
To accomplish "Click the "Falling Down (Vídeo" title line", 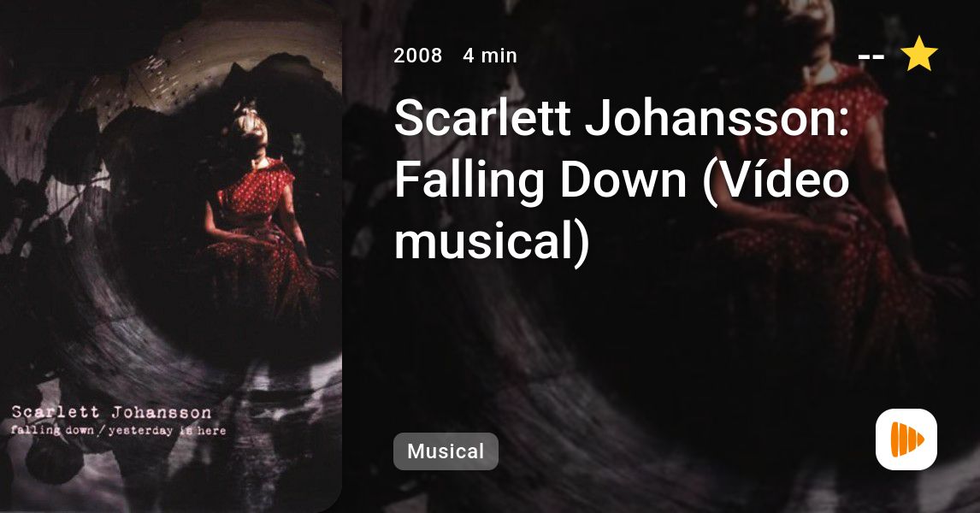I will (622, 180).
